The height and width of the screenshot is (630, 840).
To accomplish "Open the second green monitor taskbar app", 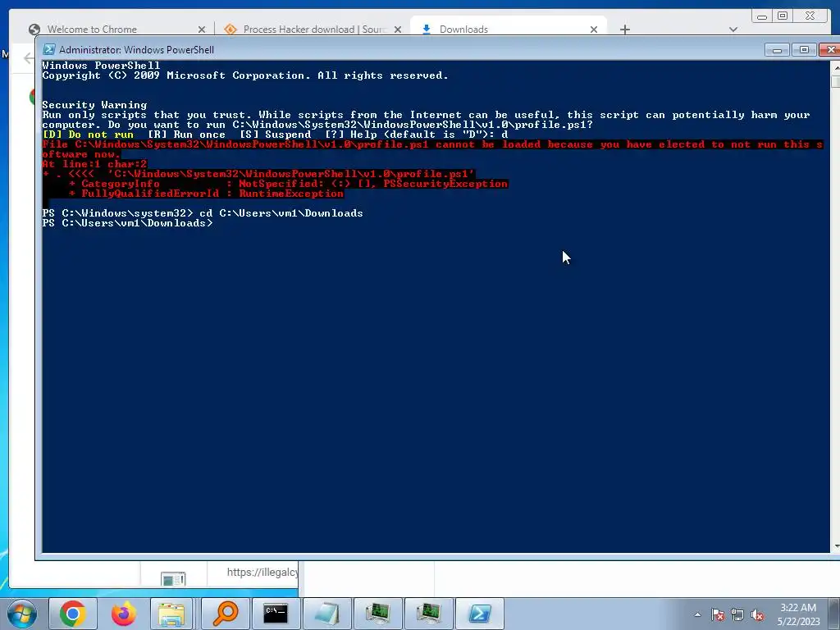I will coord(428,614).
